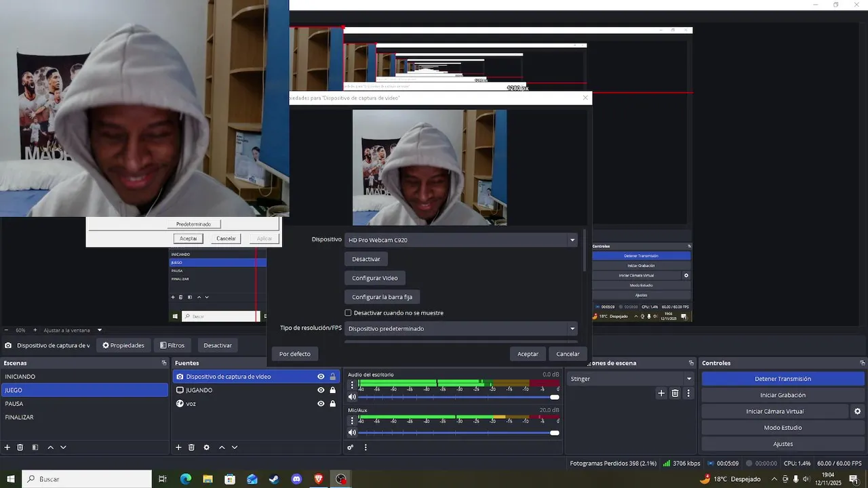Open Ajustar a la ventana zoom dropdown

(x=73, y=330)
